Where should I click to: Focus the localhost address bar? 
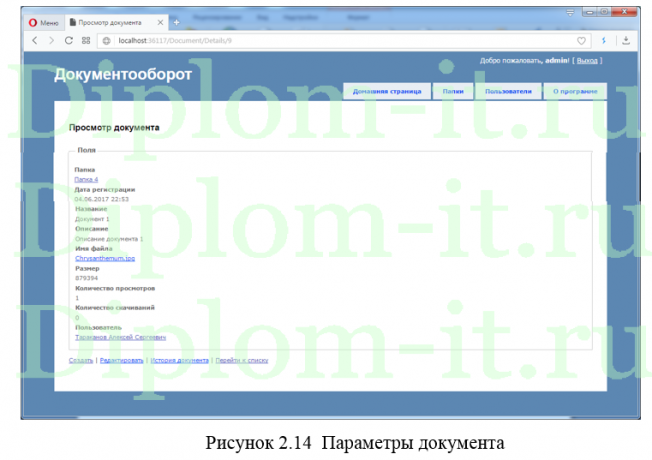coord(343,41)
